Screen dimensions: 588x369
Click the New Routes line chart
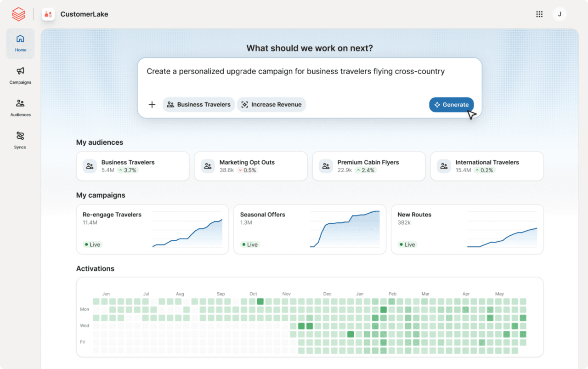click(502, 230)
